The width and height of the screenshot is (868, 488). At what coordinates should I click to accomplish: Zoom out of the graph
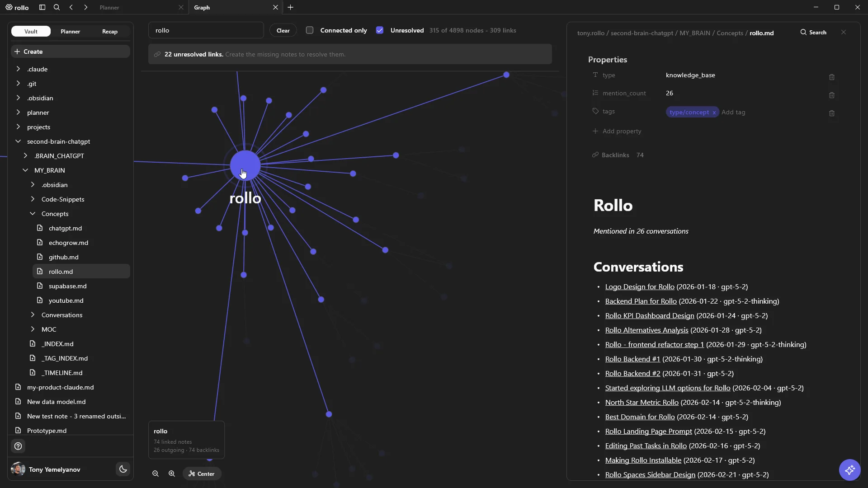point(156,474)
